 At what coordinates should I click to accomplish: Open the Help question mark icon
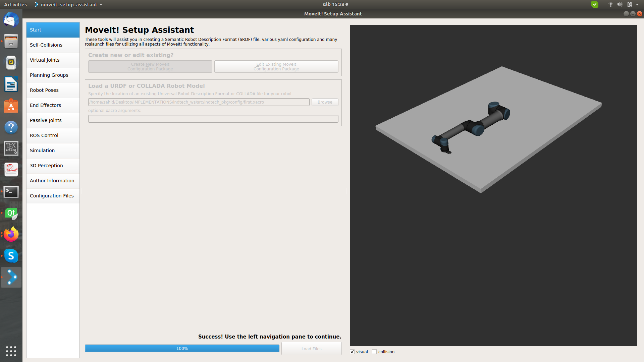click(11, 127)
